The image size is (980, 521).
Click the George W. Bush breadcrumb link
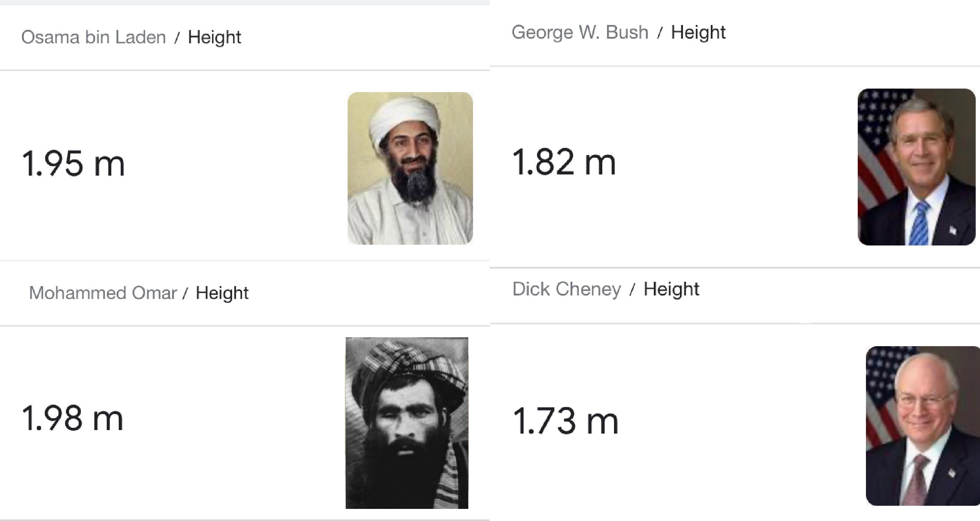pos(580,32)
